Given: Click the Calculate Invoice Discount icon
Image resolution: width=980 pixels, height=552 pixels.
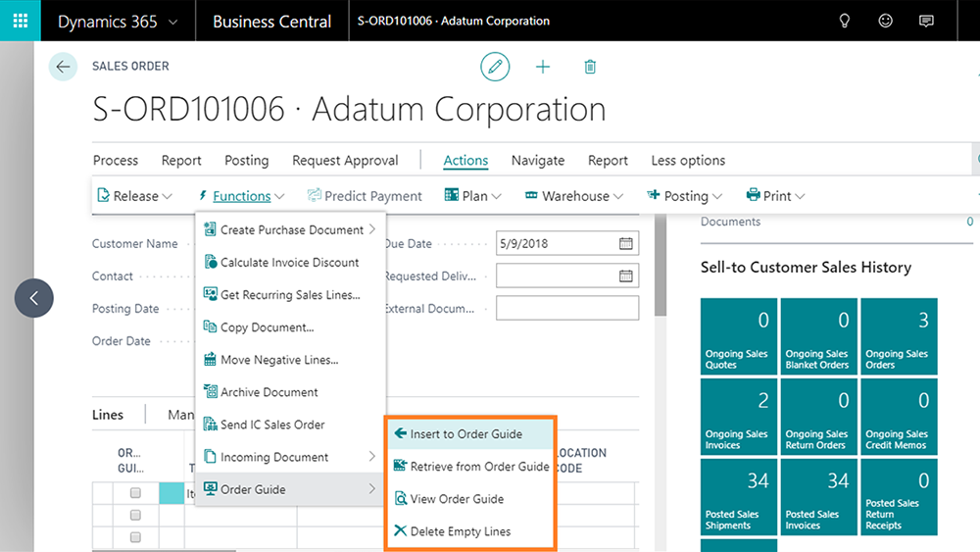Looking at the screenshot, I should point(210,262).
